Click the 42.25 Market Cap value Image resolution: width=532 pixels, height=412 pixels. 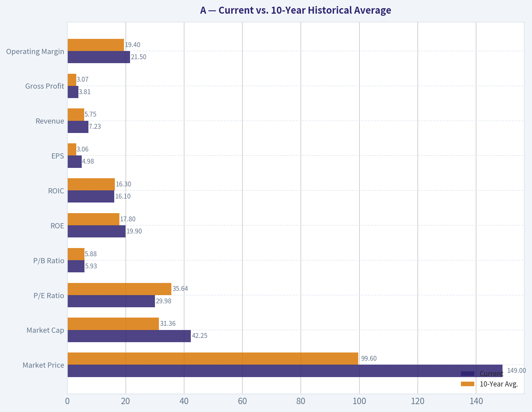pyautogui.click(x=200, y=336)
